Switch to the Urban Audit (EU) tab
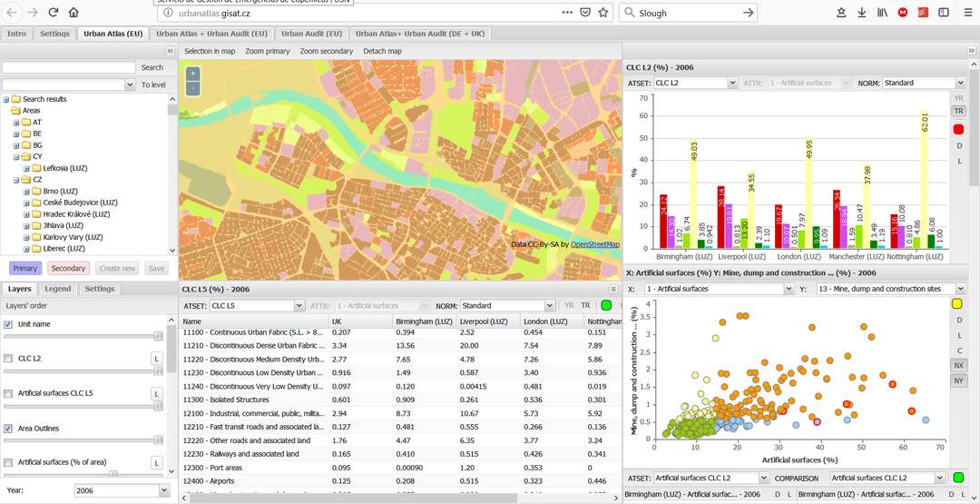The height and width of the screenshot is (504, 980). click(311, 34)
